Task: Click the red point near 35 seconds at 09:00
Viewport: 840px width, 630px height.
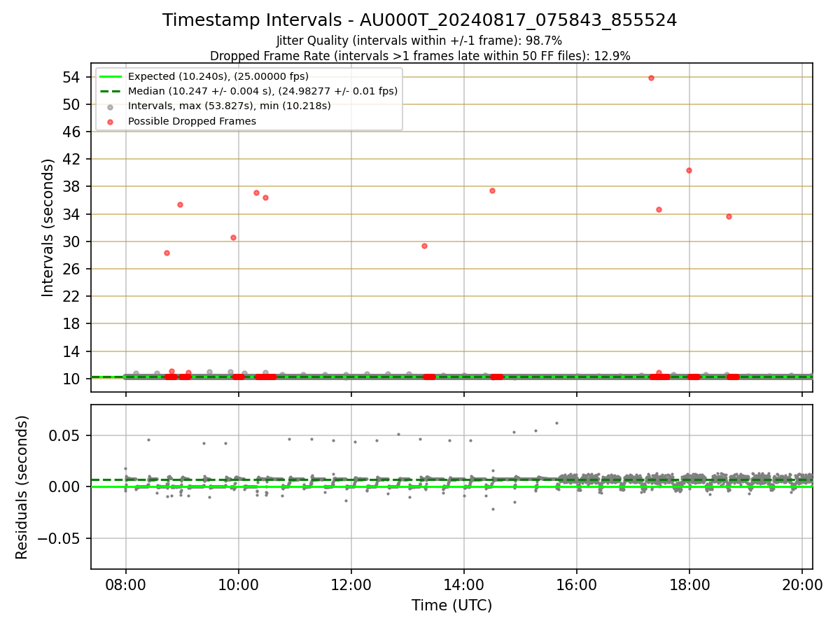Action: click(x=180, y=204)
